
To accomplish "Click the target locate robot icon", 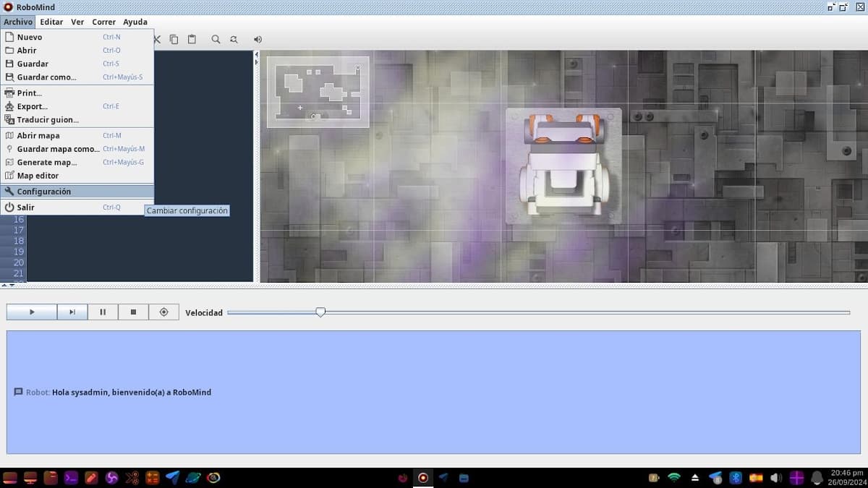I will click(x=163, y=312).
